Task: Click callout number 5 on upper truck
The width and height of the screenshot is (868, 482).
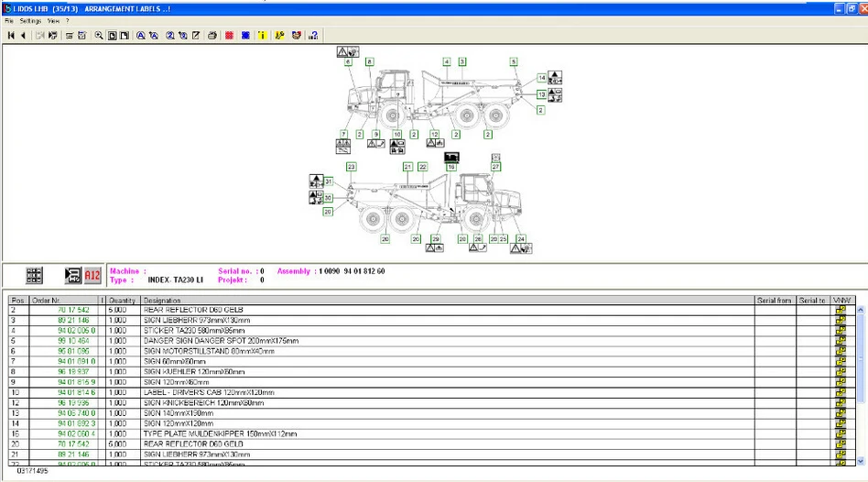Action: pyautogui.click(x=514, y=61)
